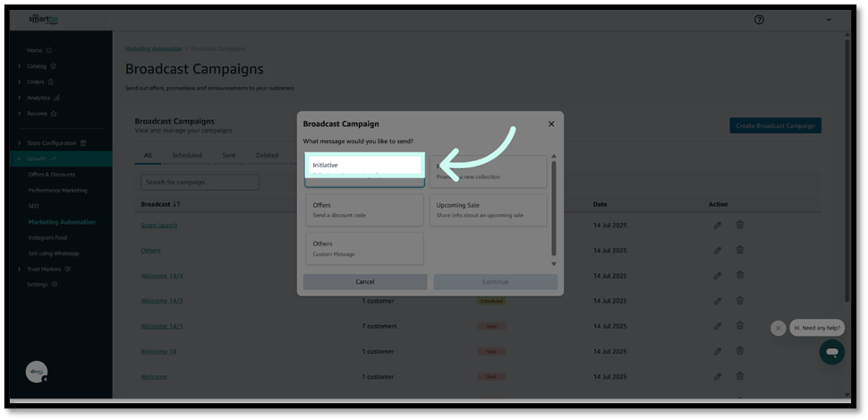Dismiss the 'Need any help?' chat popup
This screenshot has width=868, height=420.
tap(778, 328)
